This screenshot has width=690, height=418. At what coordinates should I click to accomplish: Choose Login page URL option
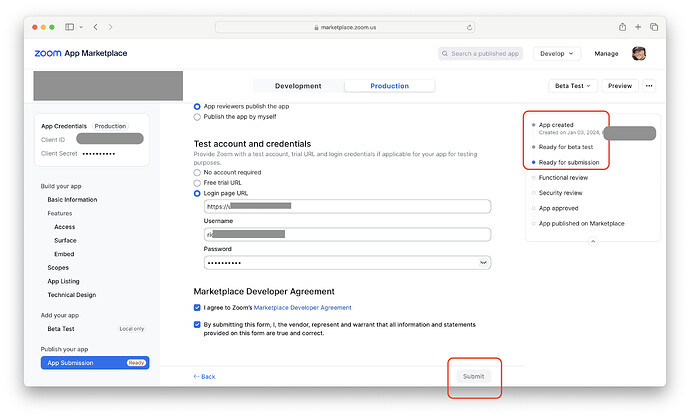tap(197, 194)
